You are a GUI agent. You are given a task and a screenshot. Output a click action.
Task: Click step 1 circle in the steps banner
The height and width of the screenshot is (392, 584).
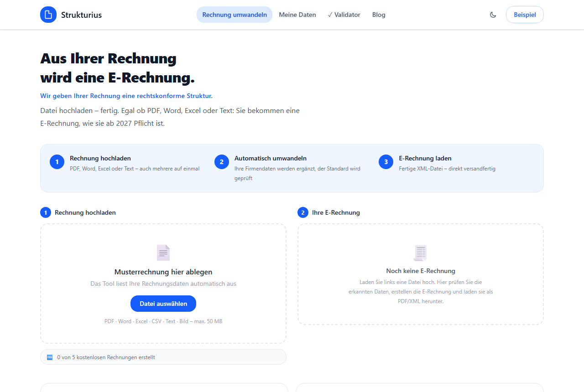click(x=57, y=162)
